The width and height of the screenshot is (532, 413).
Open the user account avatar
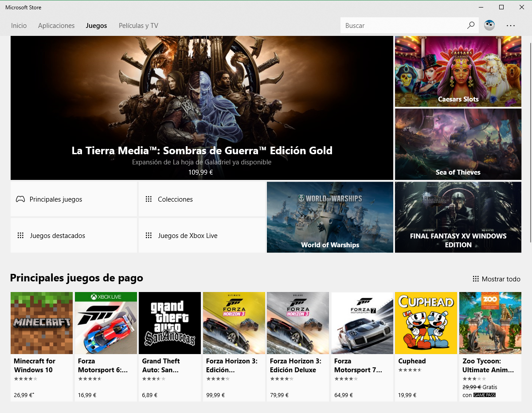coord(489,25)
